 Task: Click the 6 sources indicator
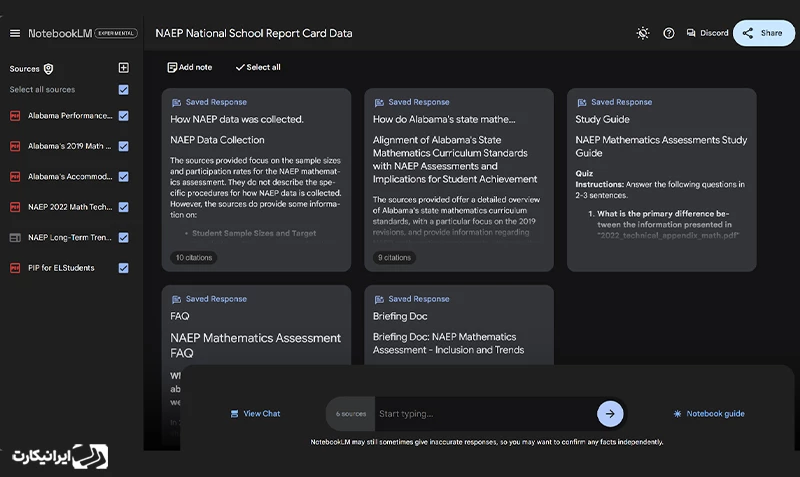(x=351, y=414)
